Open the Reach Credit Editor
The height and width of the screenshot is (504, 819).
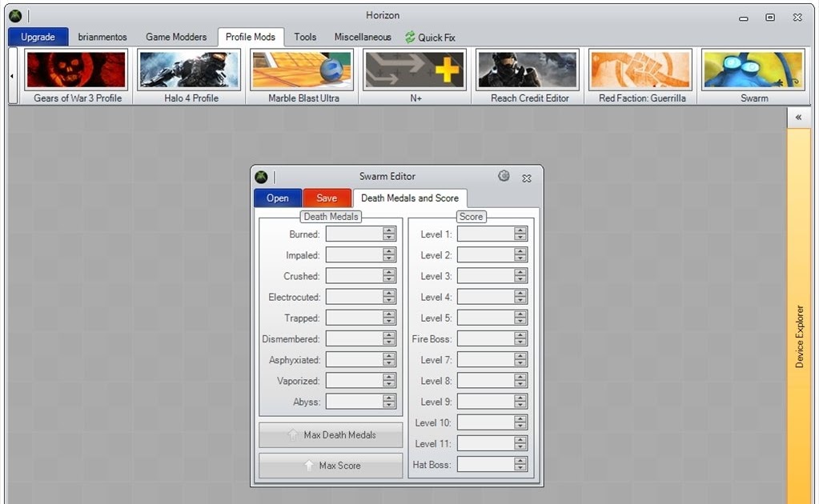tap(528, 76)
